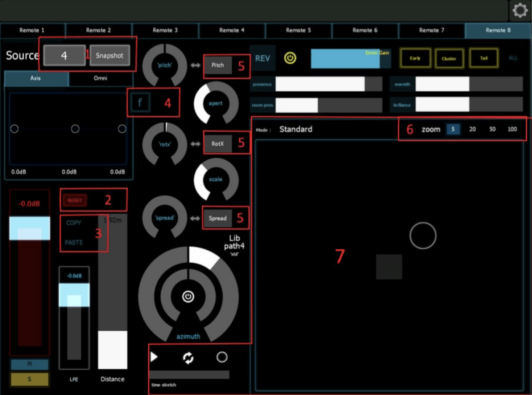Select the Omni tab
The width and height of the screenshot is (532, 395).
tap(101, 78)
